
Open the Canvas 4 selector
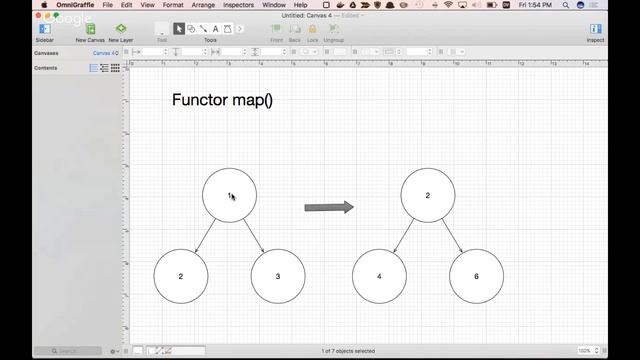click(x=106, y=53)
